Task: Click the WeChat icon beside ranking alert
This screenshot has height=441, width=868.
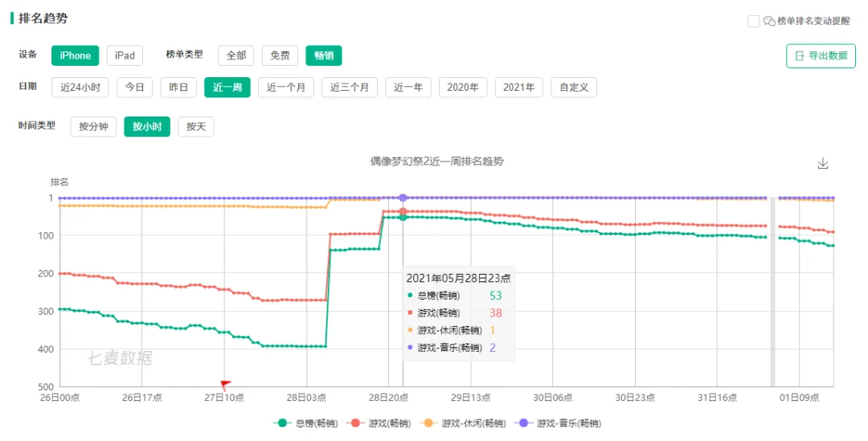Action: pos(769,21)
